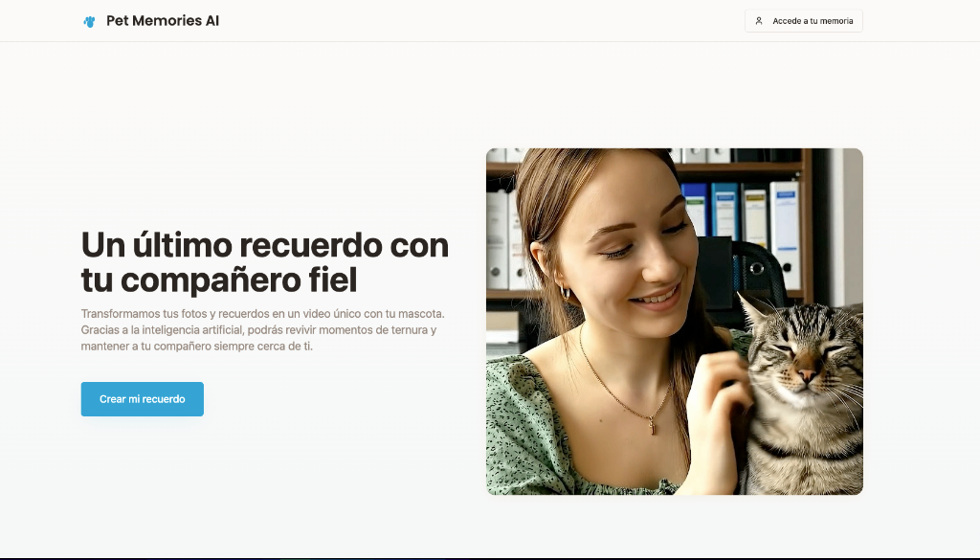Open the Pet Memories AI home link
This screenshot has height=560, width=980.
(162, 21)
